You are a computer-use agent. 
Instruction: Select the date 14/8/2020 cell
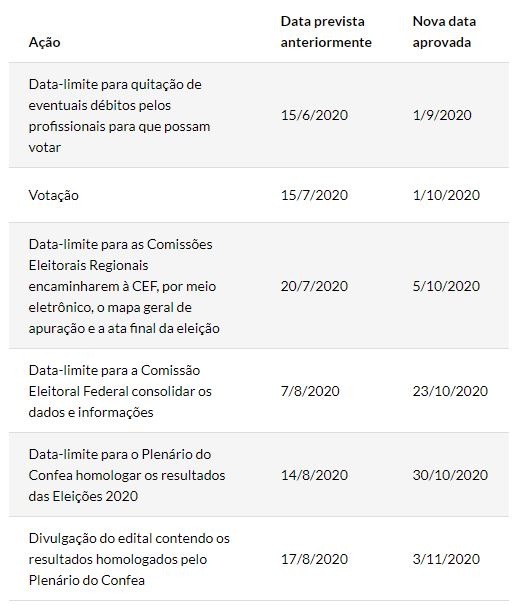click(x=314, y=475)
